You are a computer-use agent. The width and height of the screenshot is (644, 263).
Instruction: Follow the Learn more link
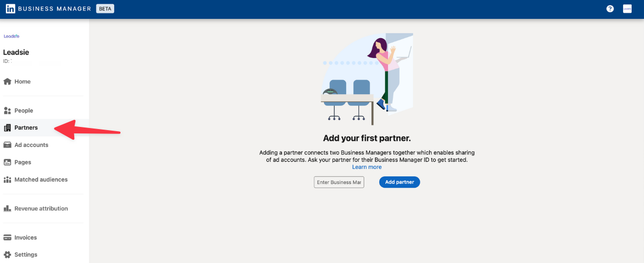367,167
